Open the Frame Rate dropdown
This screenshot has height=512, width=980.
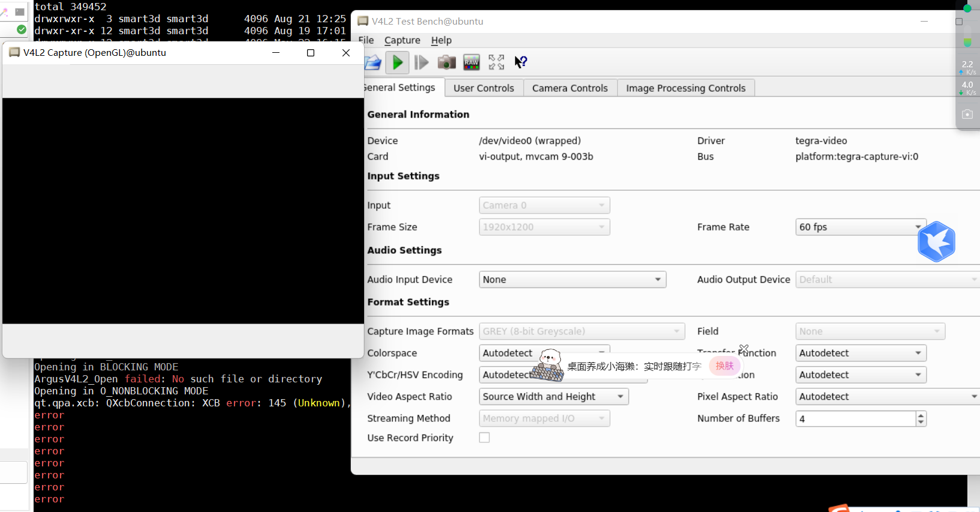(860, 227)
